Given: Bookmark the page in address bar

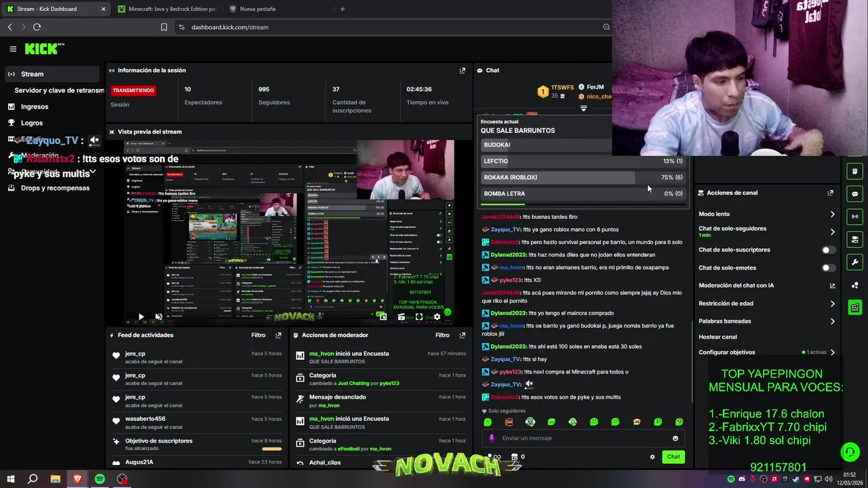Looking at the screenshot, I should (x=164, y=27).
